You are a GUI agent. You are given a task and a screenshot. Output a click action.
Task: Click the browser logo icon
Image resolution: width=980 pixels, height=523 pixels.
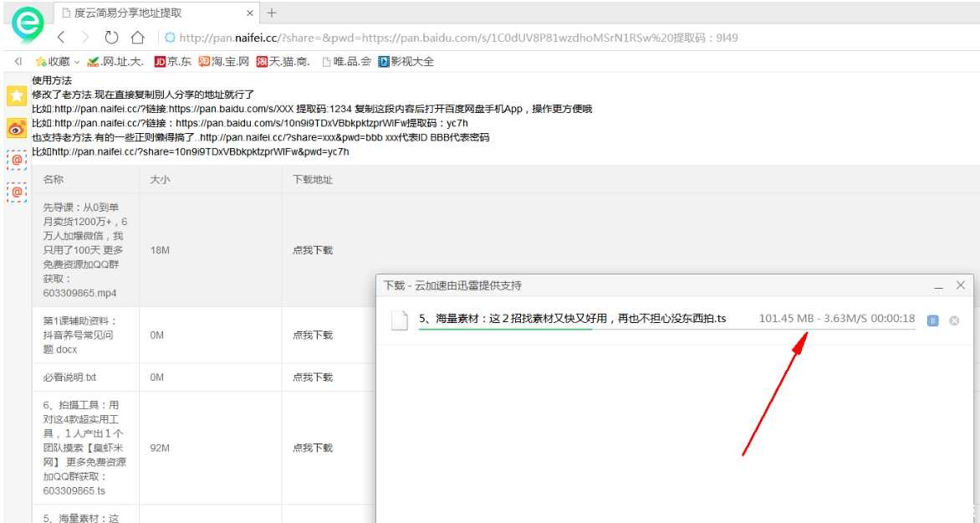point(28,24)
